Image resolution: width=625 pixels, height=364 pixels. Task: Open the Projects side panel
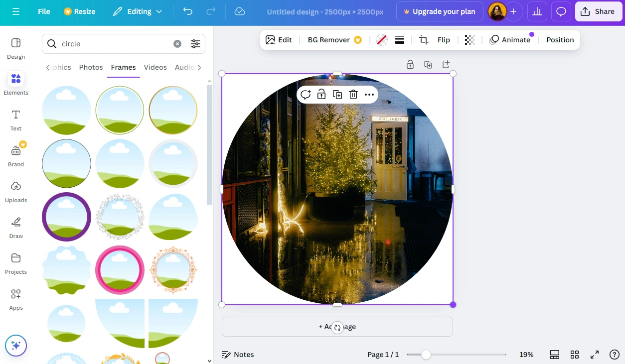(16, 263)
